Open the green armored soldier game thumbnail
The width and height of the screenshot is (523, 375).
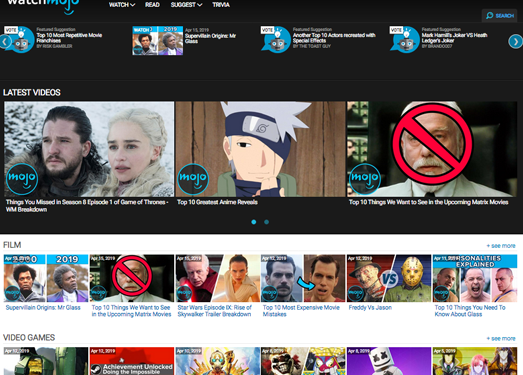[46, 361]
